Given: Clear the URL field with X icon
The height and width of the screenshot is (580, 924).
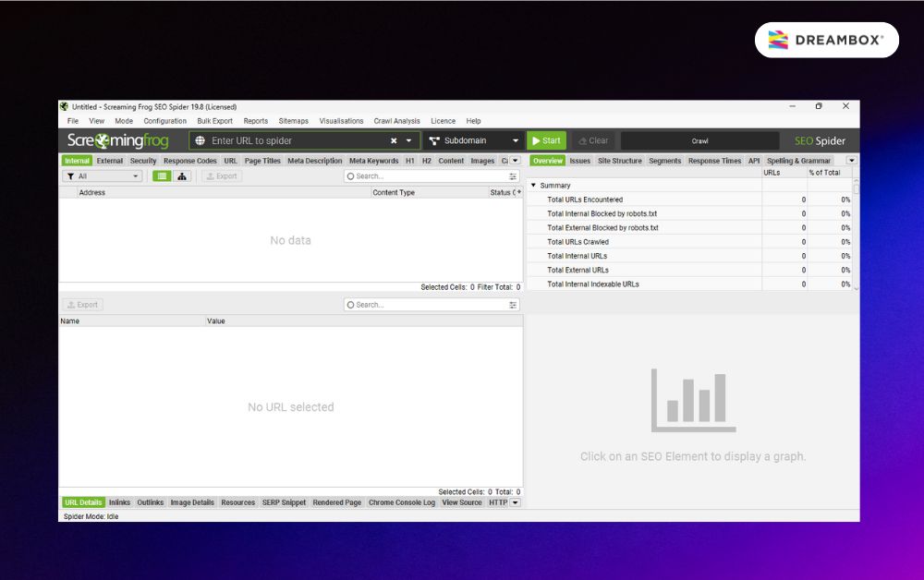Looking at the screenshot, I should click(x=394, y=140).
